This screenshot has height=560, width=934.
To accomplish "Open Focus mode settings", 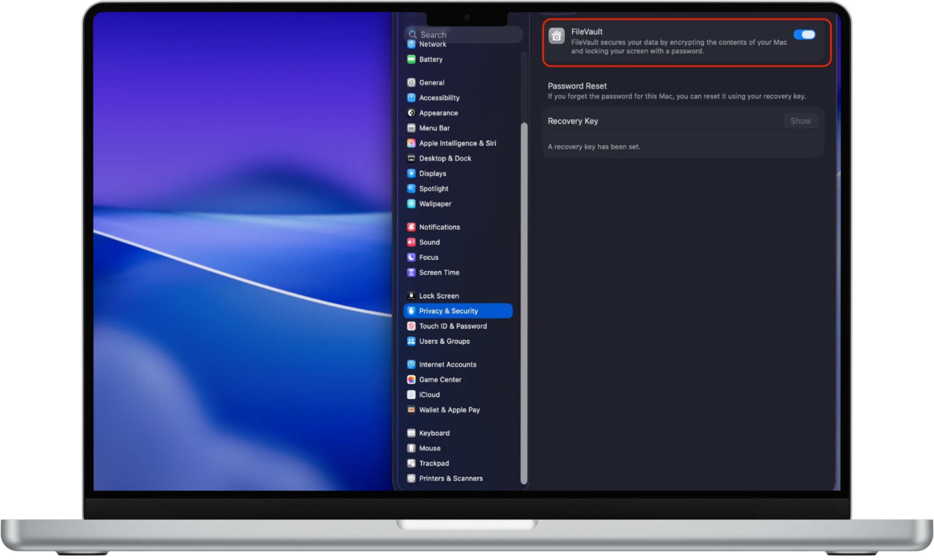I will click(x=429, y=257).
